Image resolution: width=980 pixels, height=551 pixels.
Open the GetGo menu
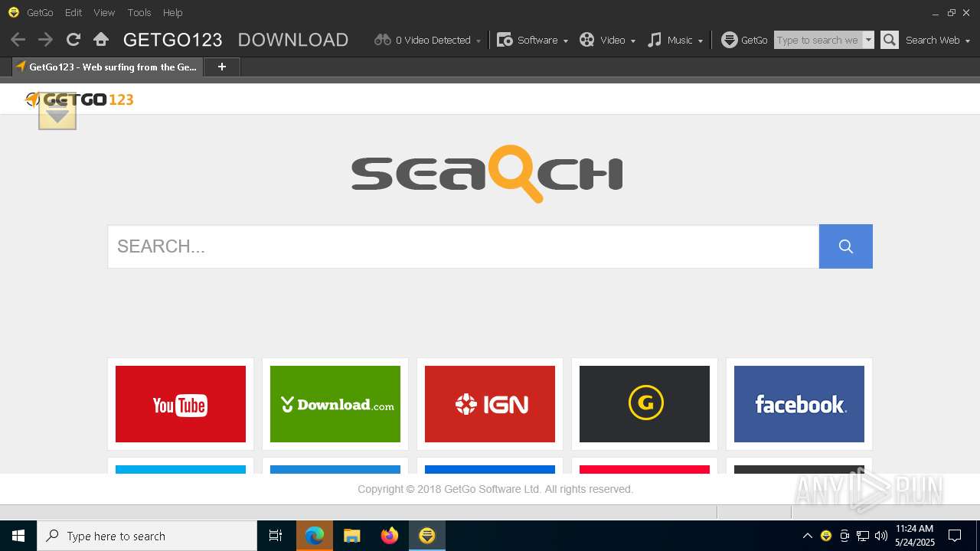pos(40,12)
